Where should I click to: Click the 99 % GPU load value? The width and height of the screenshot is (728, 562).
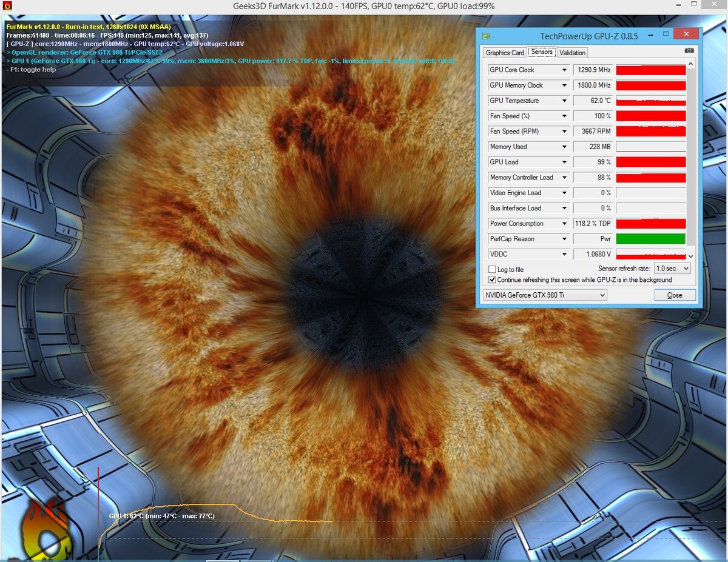pyautogui.click(x=593, y=162)
